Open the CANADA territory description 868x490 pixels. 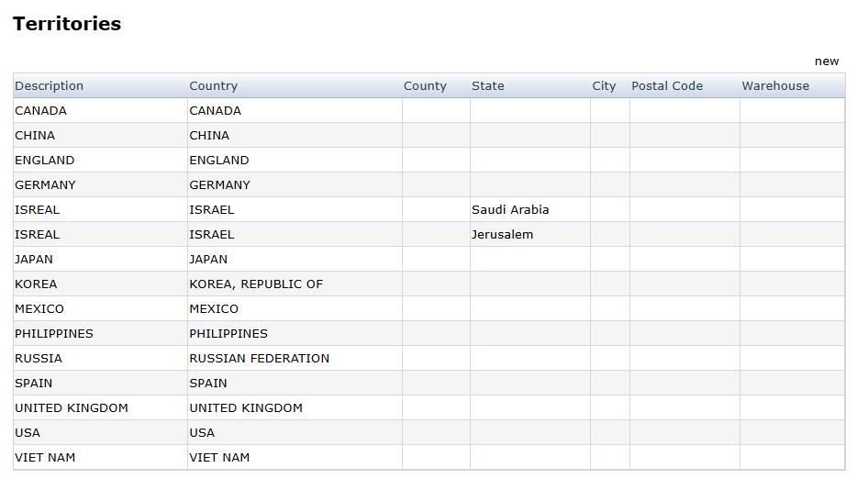pos(41,111)
